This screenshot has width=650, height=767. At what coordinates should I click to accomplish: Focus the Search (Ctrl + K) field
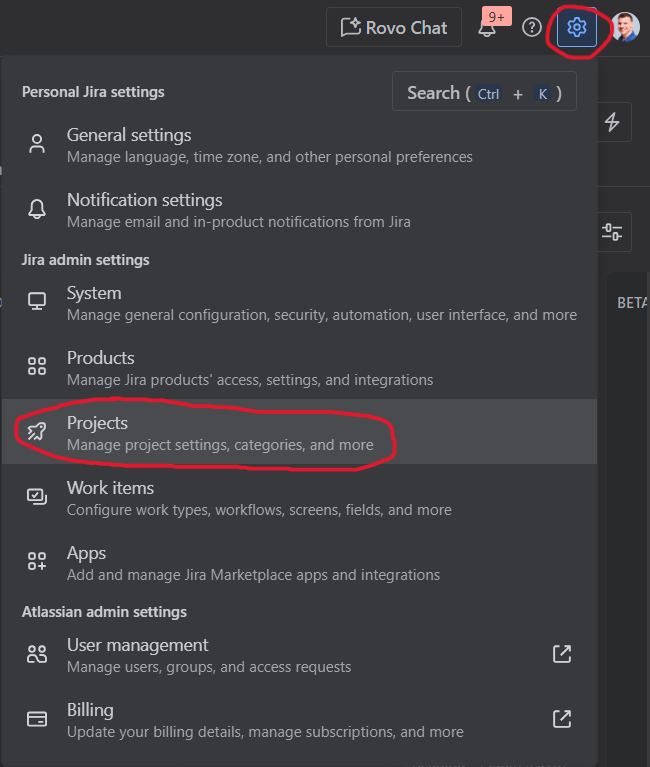(x=484, y=91)
